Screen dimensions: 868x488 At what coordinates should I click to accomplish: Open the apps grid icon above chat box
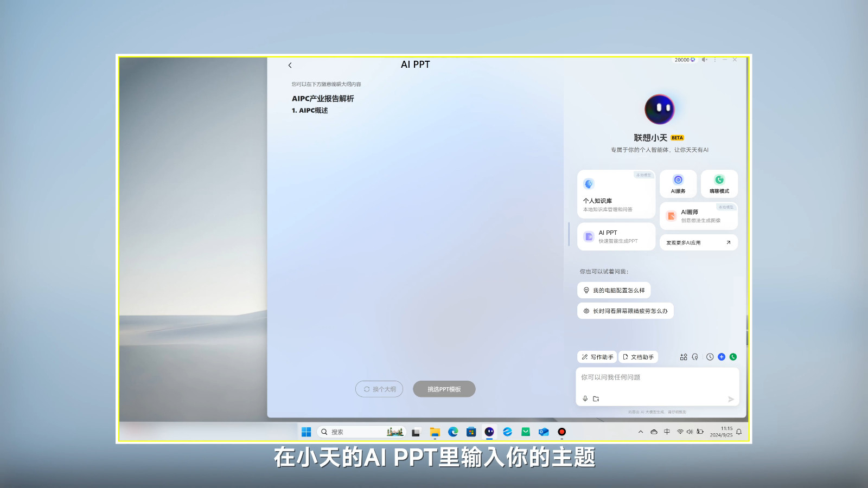tap(684, 357)
